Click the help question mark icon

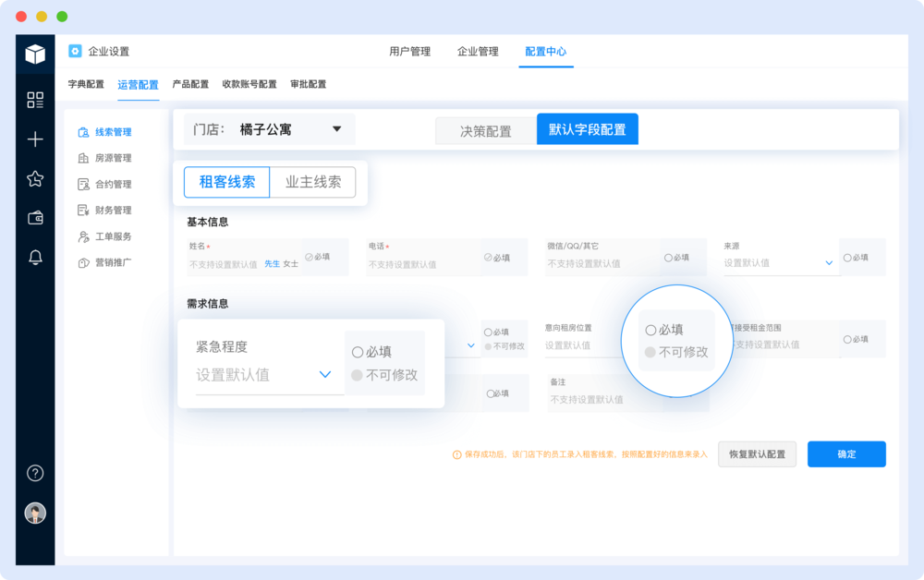[35, 473]
